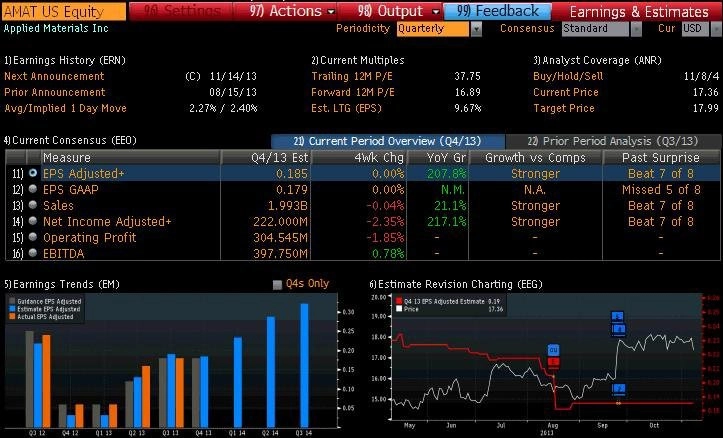Click the YoY Gr column header

[438, 158]
